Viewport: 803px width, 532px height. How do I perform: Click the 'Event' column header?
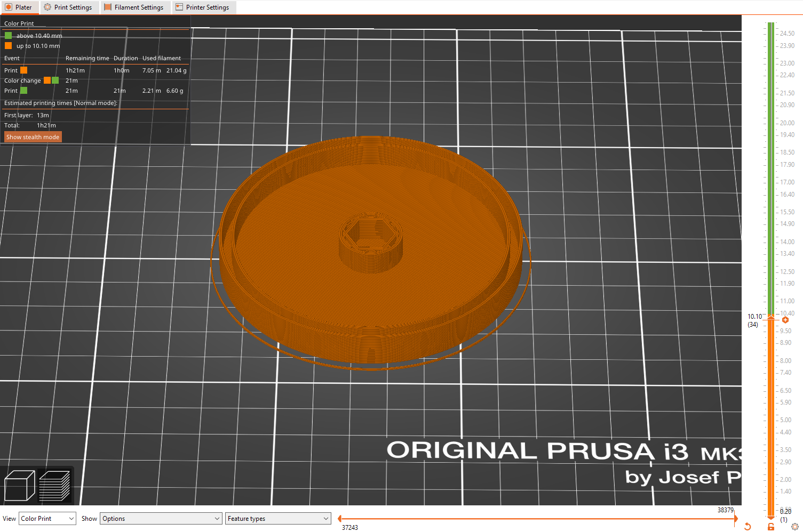12,58
